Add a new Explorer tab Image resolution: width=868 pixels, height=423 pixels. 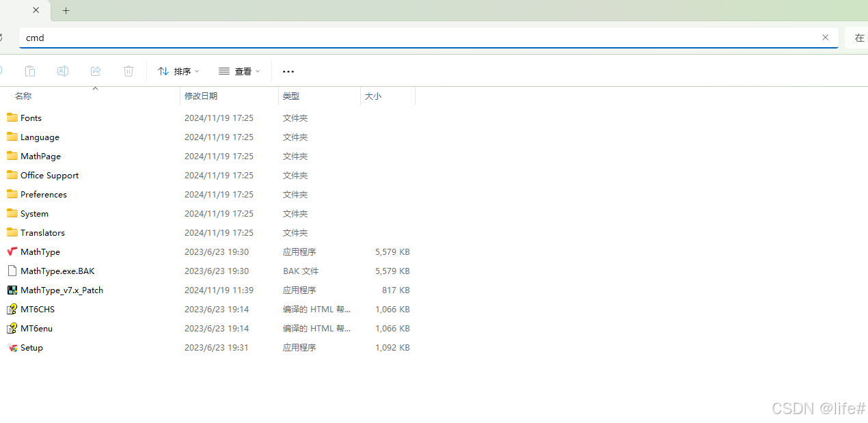point(66,10)
